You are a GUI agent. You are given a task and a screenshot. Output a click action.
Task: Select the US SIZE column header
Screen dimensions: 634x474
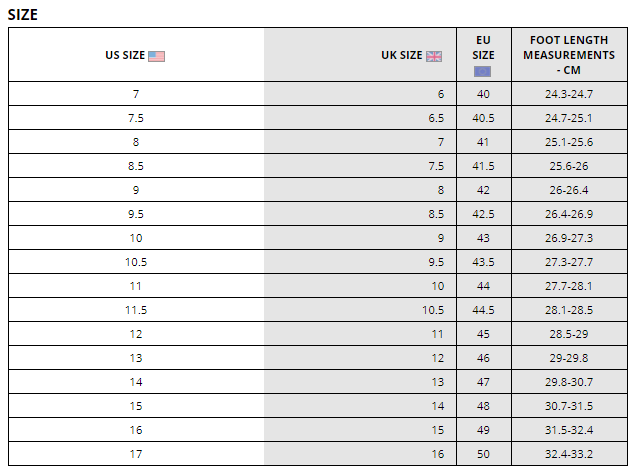pos(126,56)
